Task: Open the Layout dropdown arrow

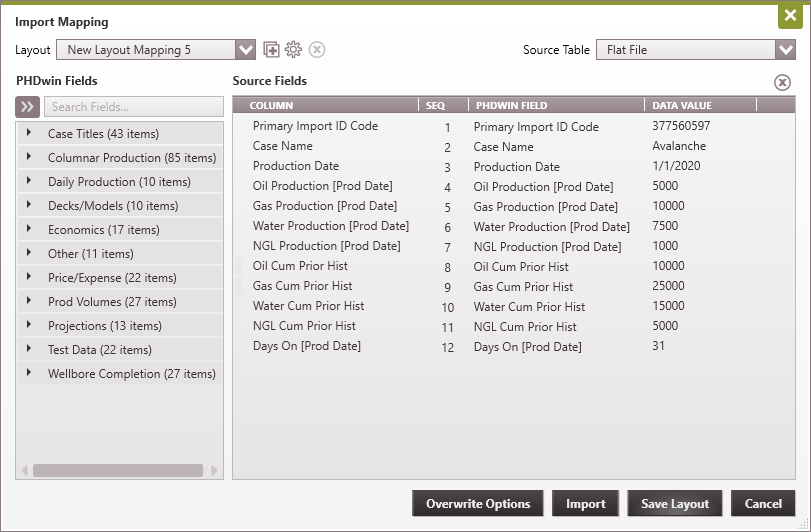Action: [x=245, y=50]
